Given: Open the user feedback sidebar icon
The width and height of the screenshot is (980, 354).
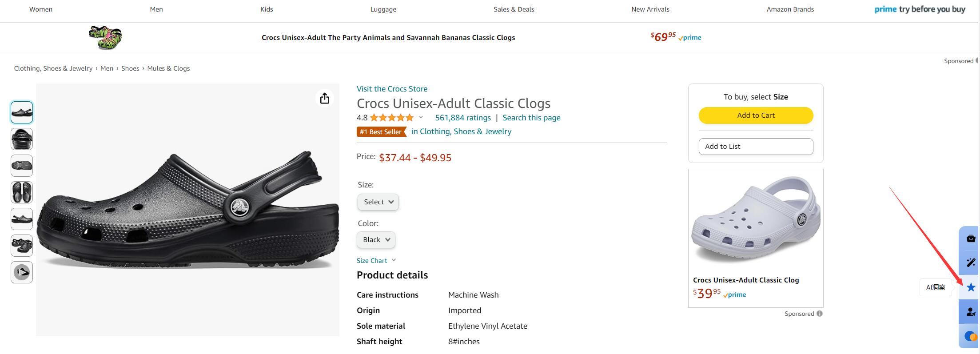Looking at the screenshot, I should click(x=971, y=312).
